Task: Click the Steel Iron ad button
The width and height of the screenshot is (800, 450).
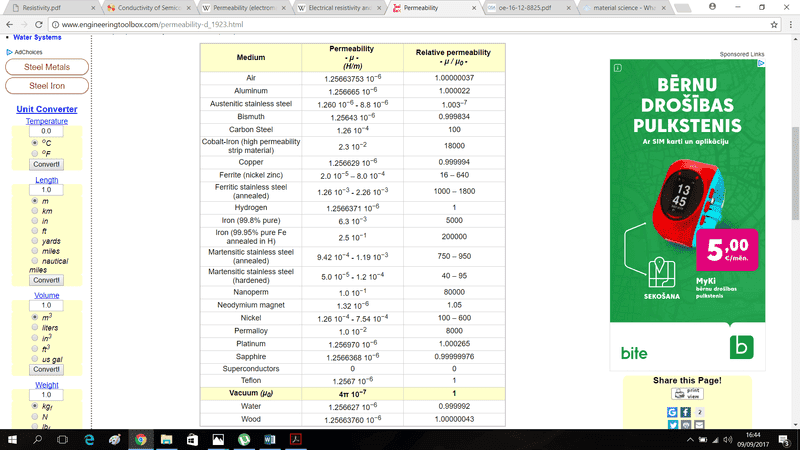Action: 47,86
